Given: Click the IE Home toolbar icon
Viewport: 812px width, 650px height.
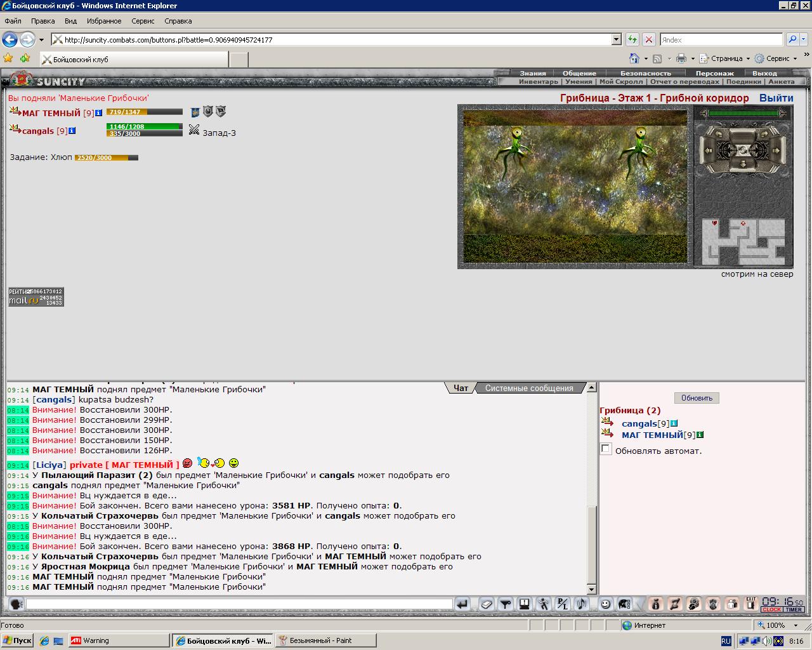Looking at the screenshot, I should coord(634,58).
